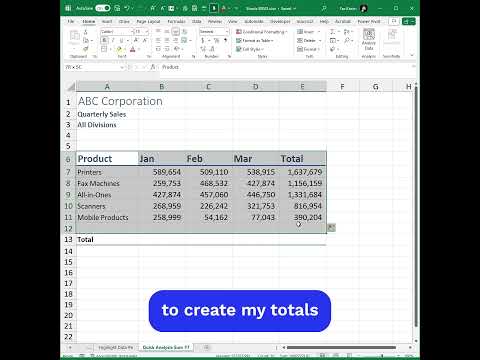The image size is (480, 360).
Task: Apply Comma Style format
Action: (225, 40)
